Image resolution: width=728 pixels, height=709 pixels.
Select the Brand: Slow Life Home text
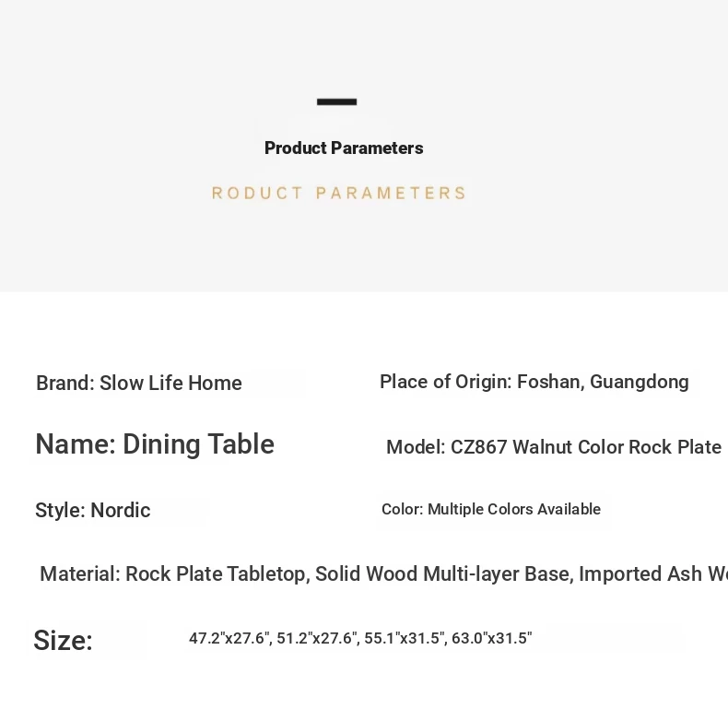(139, 384)
